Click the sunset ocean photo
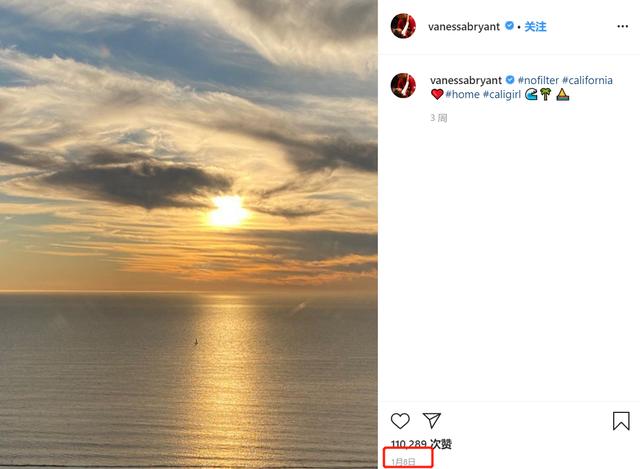The height and width of the screenshot is (469, 640). pyautogui.click(x=189, y=234)
